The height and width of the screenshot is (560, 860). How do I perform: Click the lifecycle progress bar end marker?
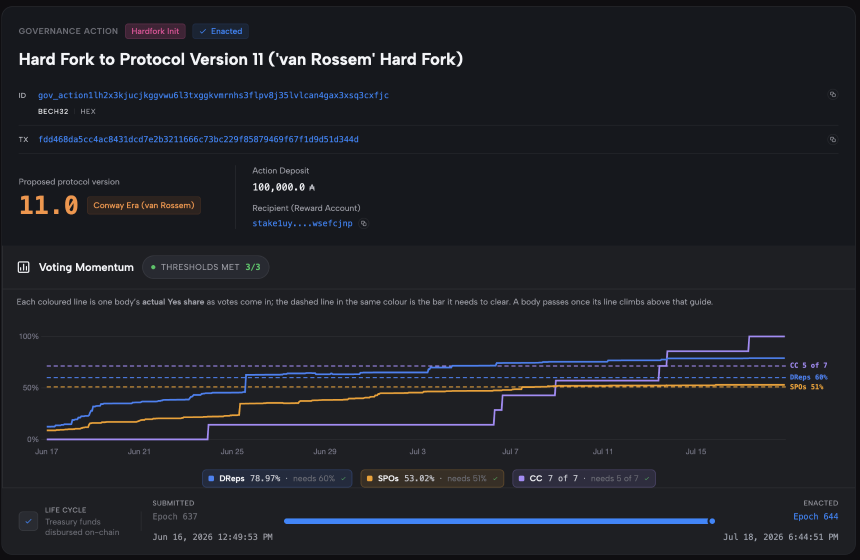coord(712,521)
